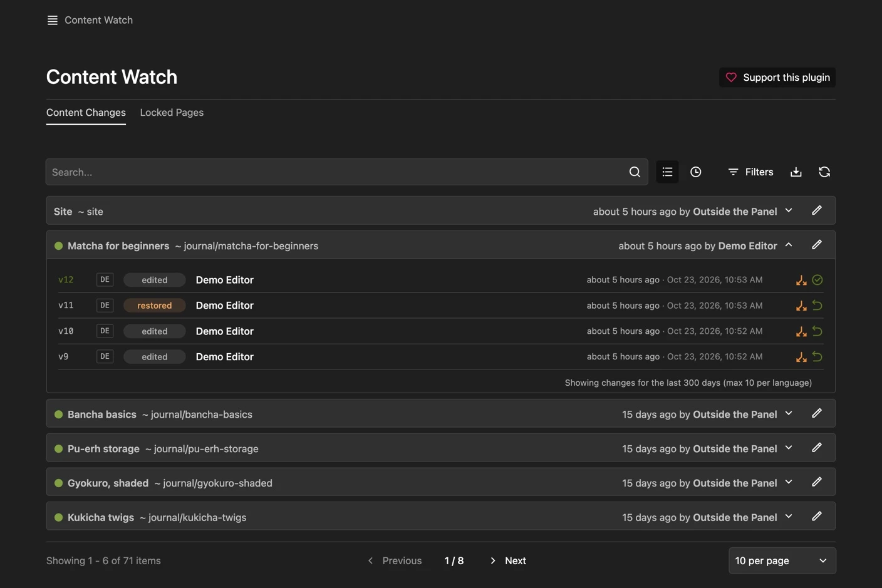Viewport: 882px width, 588px height.
Task: Go to the Next page
Action: point(508,560)
